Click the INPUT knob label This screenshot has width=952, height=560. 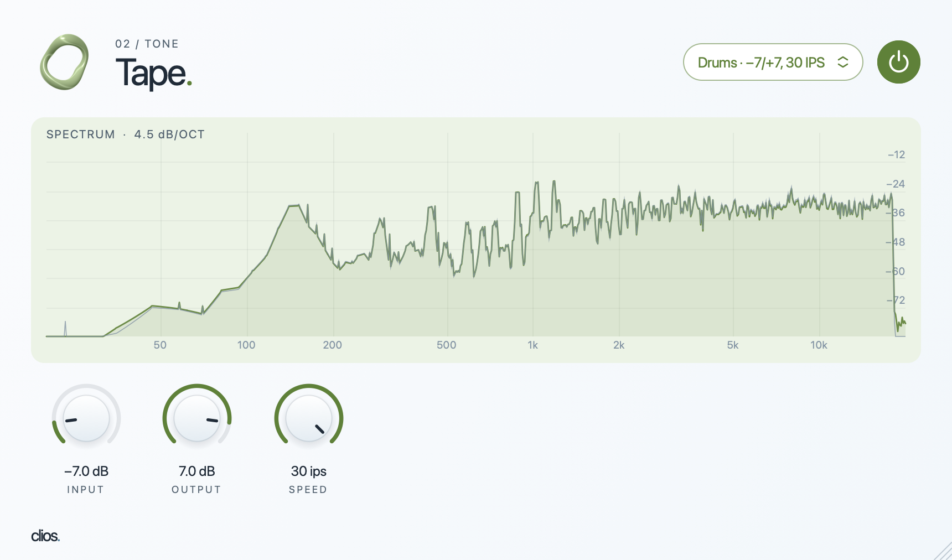86,490
